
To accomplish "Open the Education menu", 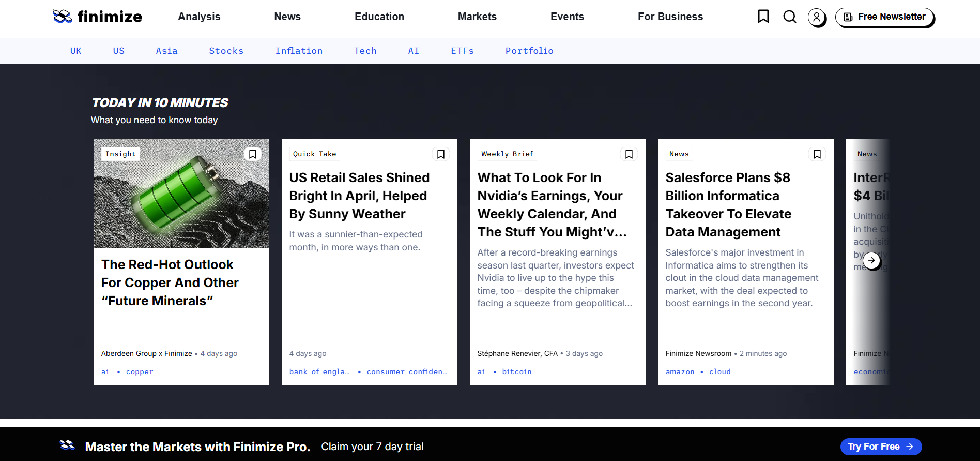I will [x=379, y=17].
